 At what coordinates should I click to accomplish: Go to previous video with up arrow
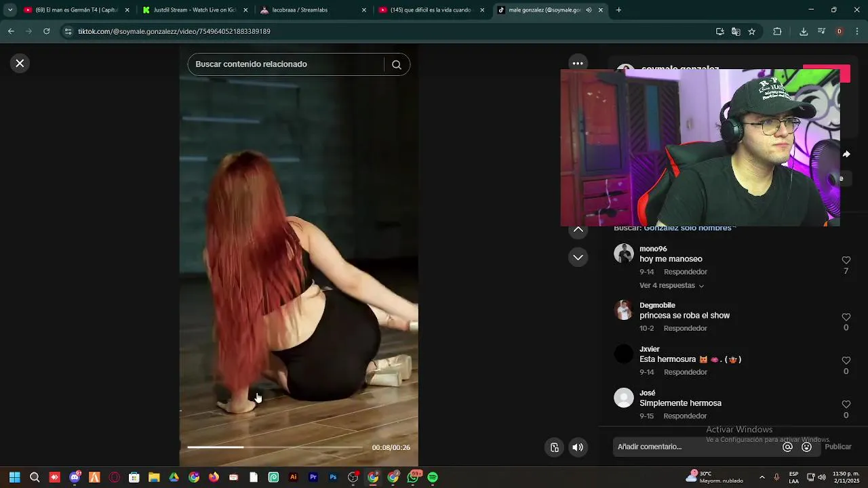click(578, 230)
